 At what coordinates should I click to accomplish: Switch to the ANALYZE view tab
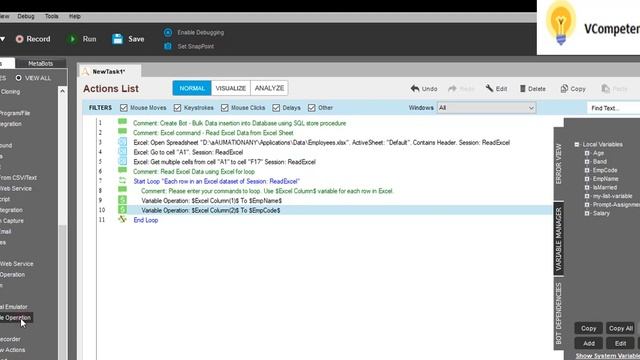[x=269, y=88]
